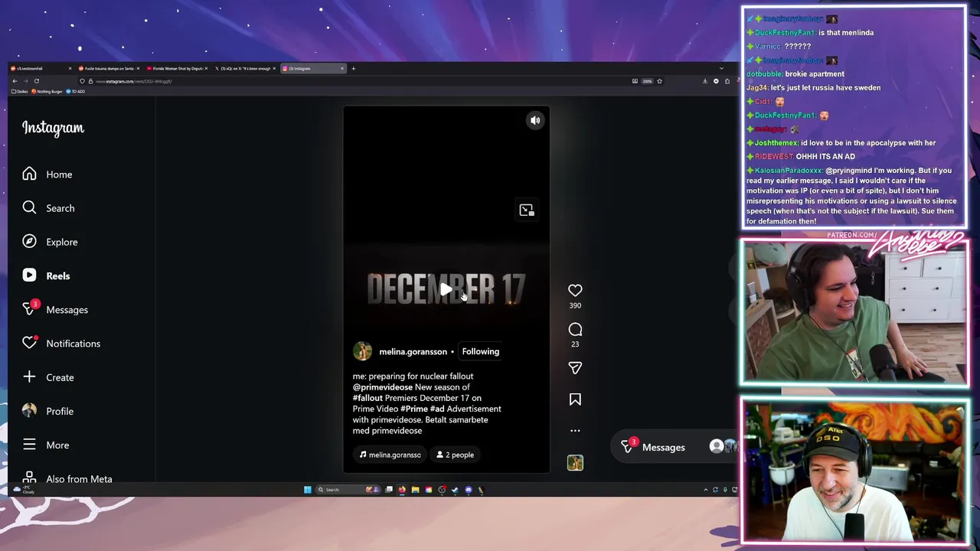Click the 2 people tagged chip
The height and width of the screenshot is (551, 980).
[455, 455]
